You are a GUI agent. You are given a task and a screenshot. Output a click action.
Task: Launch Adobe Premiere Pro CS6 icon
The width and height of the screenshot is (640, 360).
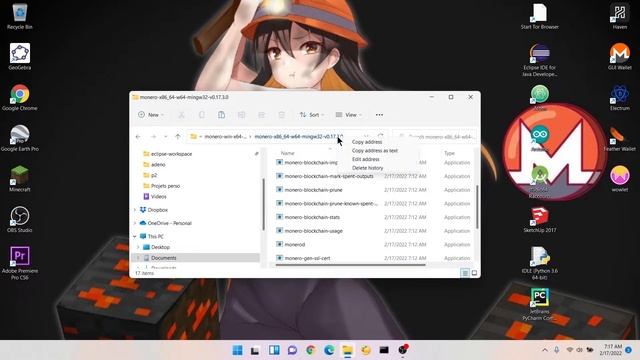[x=20, y=263]
